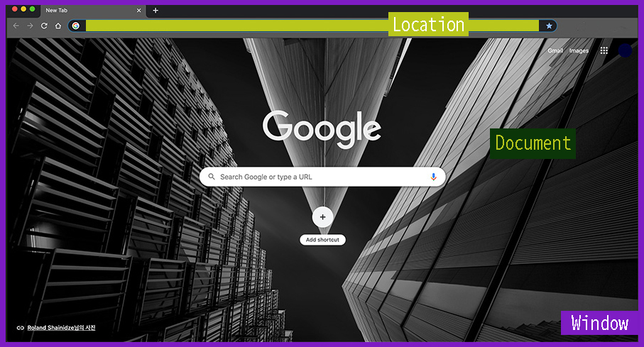644x347 pixels.
Task: Open the Images link
Action: tap(579, 50)
